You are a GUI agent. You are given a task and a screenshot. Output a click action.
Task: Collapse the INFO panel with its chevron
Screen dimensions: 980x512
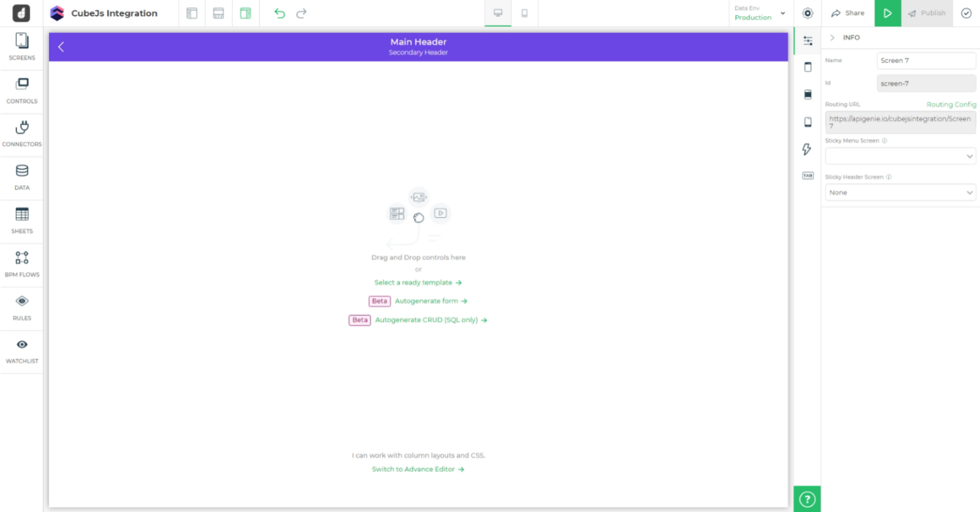click(x=832, y=38)
